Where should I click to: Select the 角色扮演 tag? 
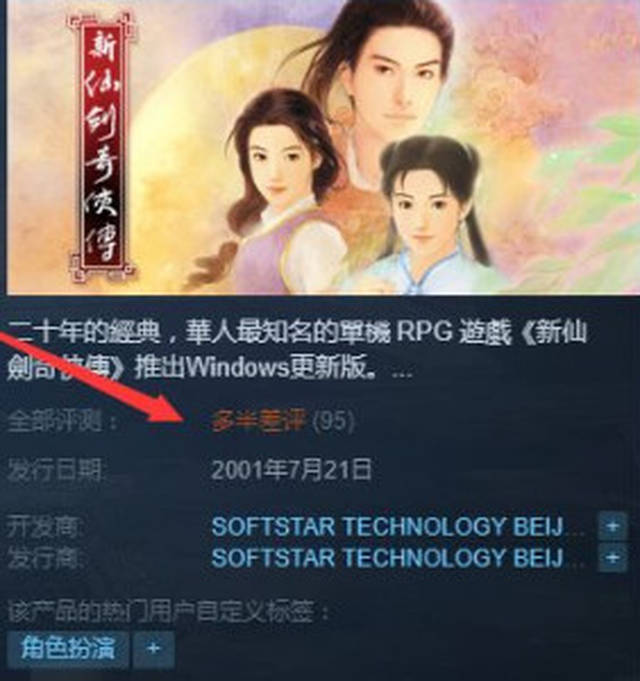[68, 648]
